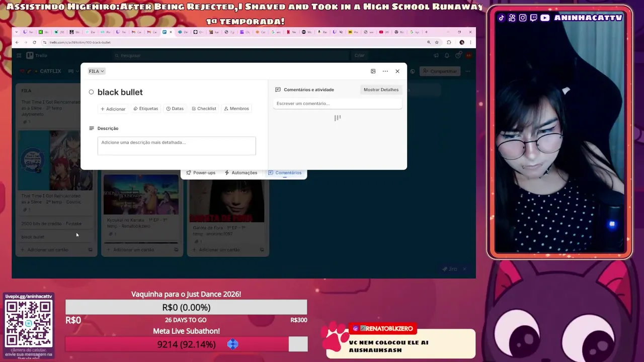The width and height of the screenshot is (644, 362).
Task: Open Slime 2º temp card cover thumbnail
Action: pyautogui.click(x=55, y=161)
